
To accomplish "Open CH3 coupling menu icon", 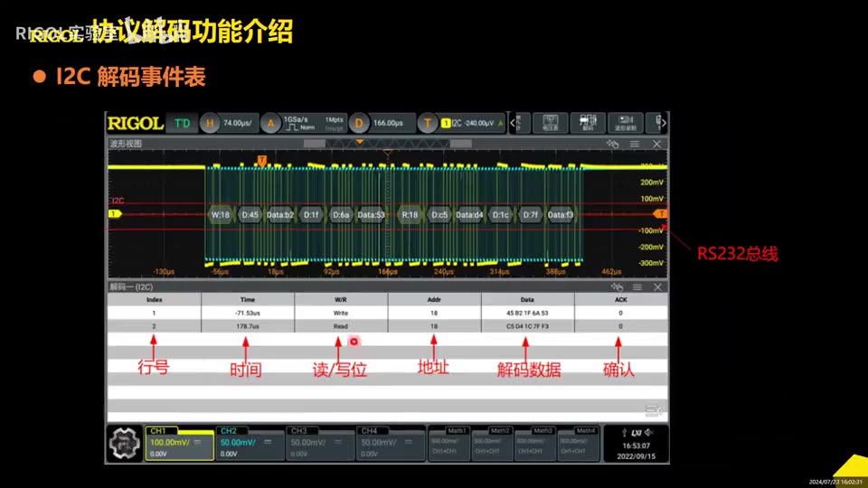I will click(338, 442).
